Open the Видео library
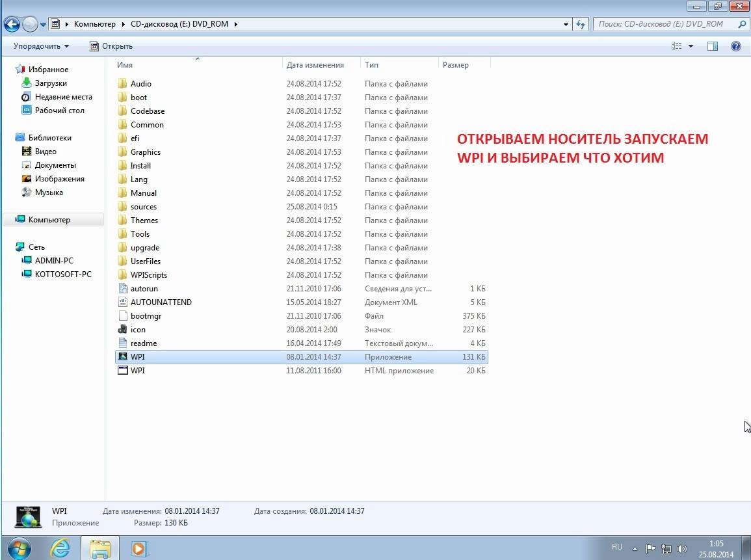The image size is (751, 560). click(39, 152)
